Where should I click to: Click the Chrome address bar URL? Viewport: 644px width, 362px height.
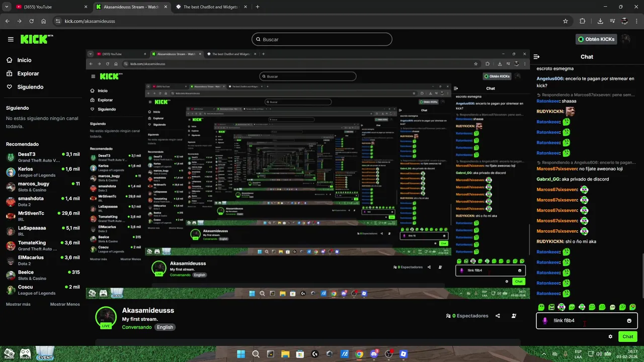point(90,21)
